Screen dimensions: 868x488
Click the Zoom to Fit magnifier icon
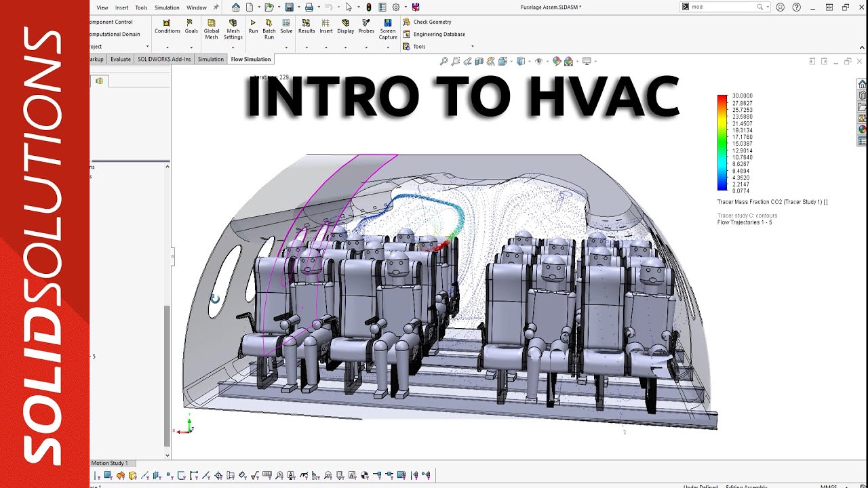(444, 61)
